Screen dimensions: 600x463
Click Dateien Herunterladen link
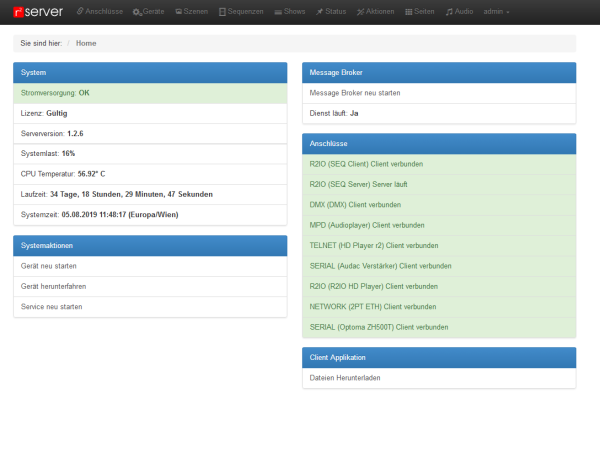point(345,378)
